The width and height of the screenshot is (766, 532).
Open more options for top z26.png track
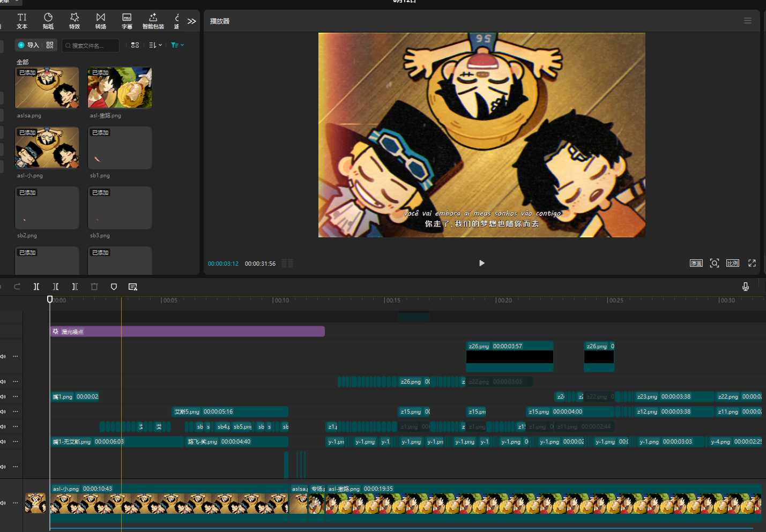click(16, 356)
